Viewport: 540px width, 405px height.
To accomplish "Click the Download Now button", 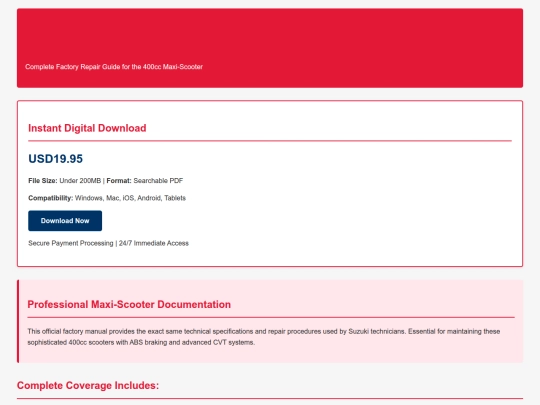I will click(x=65, y=221).
